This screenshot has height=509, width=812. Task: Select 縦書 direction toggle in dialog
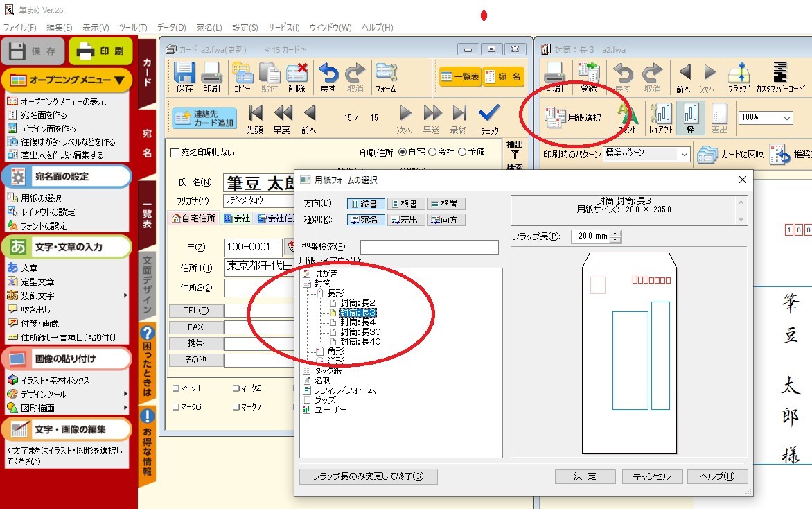366,204
